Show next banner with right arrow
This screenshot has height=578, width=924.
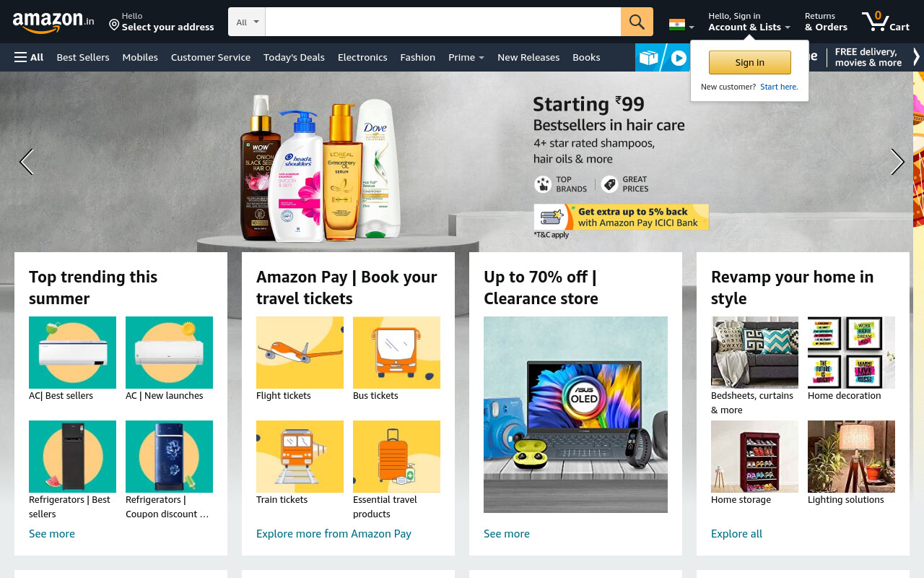pos(897,162)
